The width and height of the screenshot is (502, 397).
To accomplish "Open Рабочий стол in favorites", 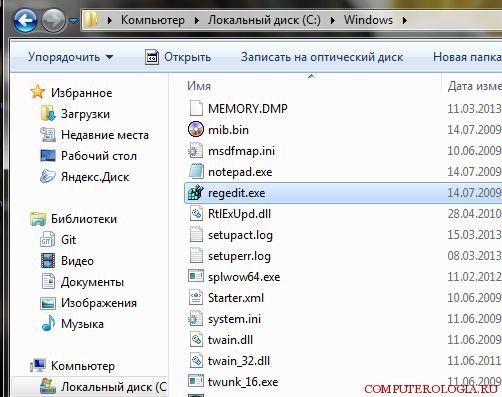I will click(99, 156).
